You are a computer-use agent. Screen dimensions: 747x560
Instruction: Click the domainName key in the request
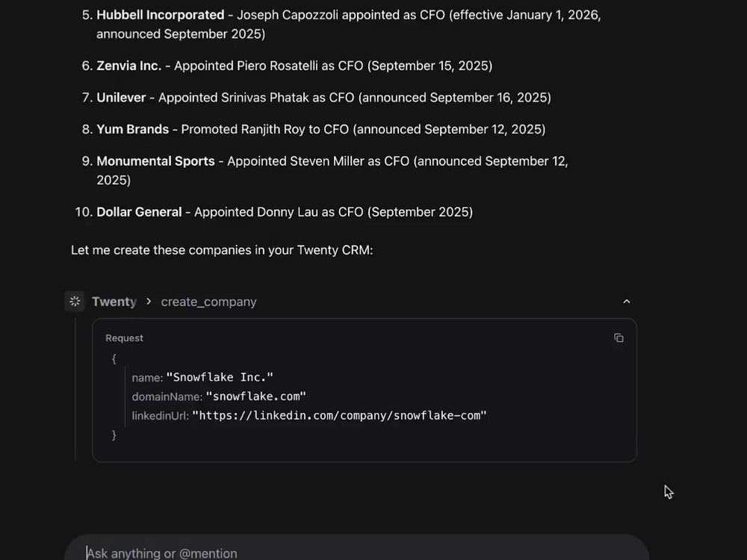167,396
